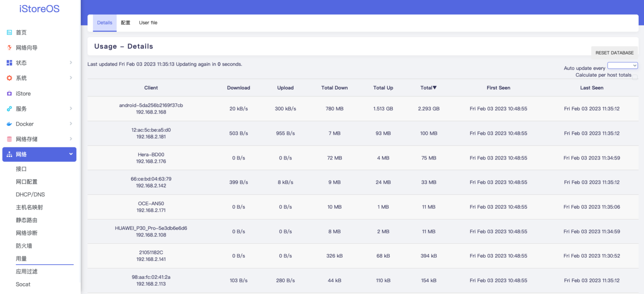644x294 pixels.
Task: Open the 防火墙 firewall link
Action: (24, 246)
